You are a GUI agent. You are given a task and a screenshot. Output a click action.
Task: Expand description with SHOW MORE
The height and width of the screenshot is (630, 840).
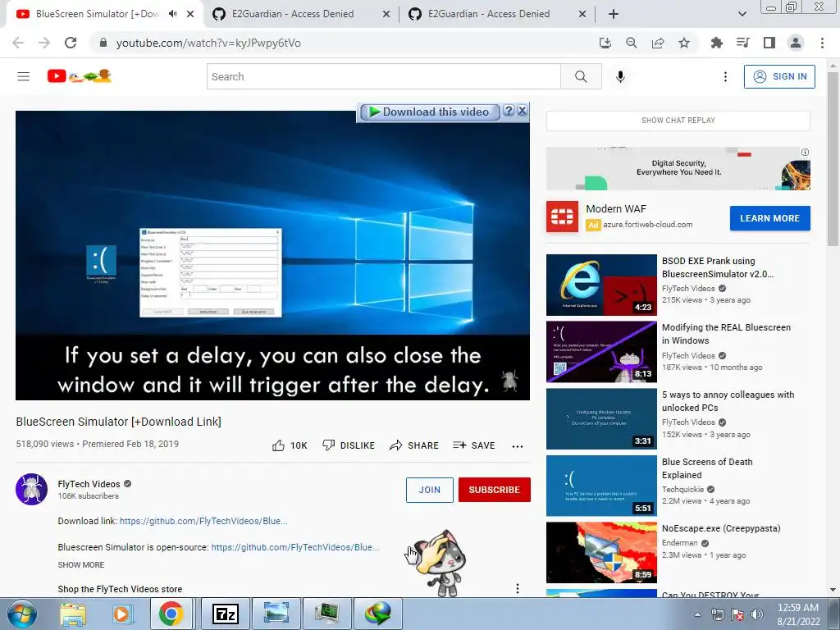pyautogui.click(x=81, y=564)
